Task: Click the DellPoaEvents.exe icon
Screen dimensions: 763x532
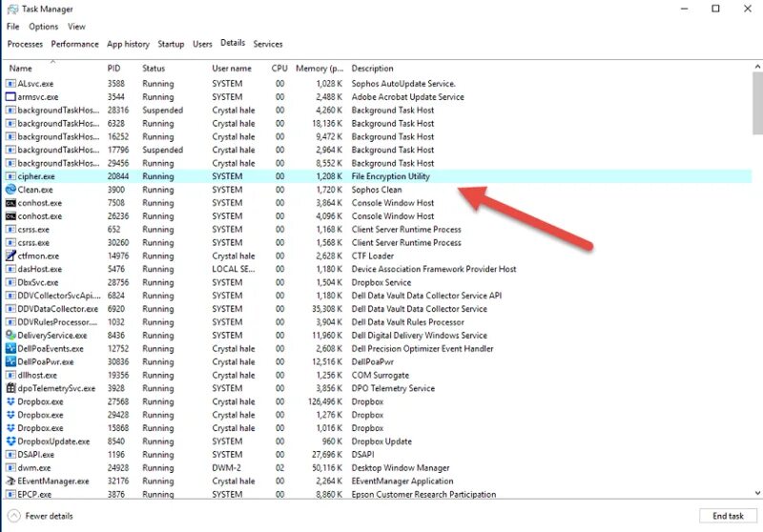Action: click(x=10, y=349)
